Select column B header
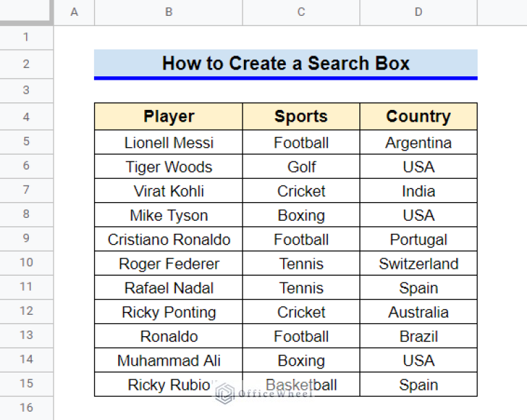527x420 pixels. click(x=168, y=12)
